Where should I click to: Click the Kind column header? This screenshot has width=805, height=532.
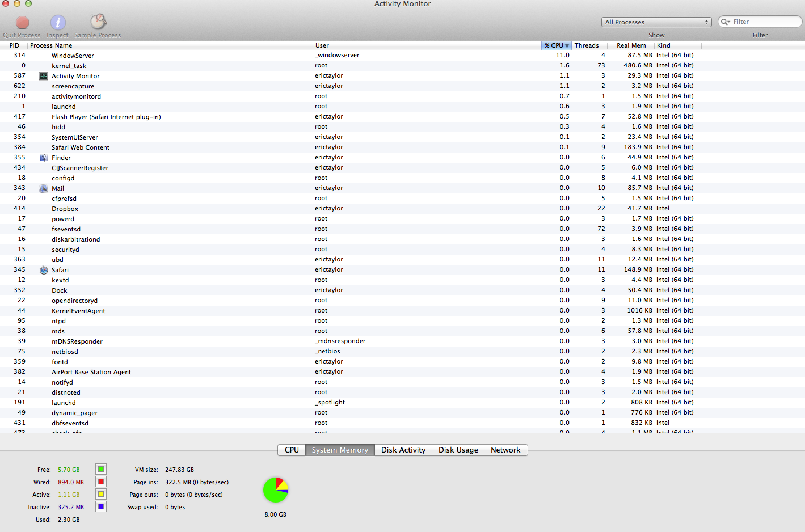point(678,45)
